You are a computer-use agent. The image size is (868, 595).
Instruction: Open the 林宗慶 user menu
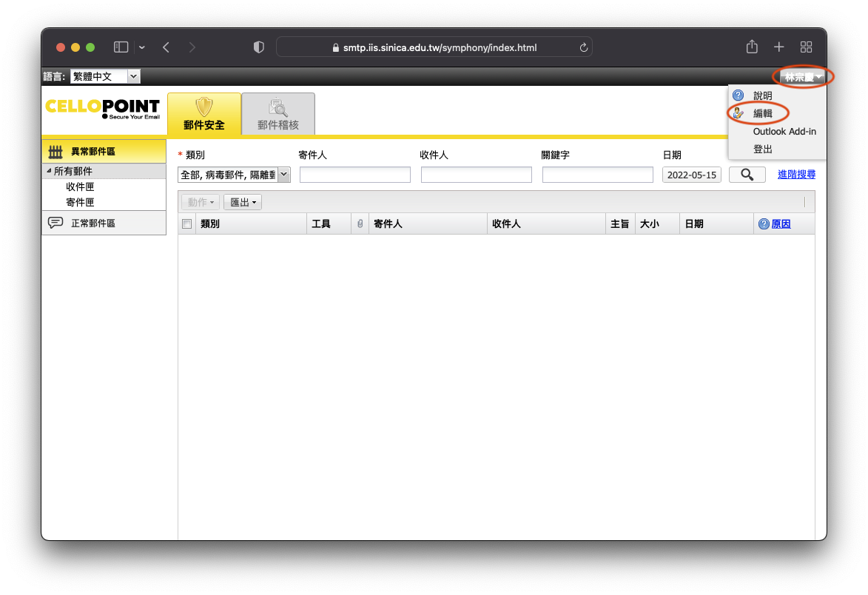pyautogui.click(x=803, y=77)
